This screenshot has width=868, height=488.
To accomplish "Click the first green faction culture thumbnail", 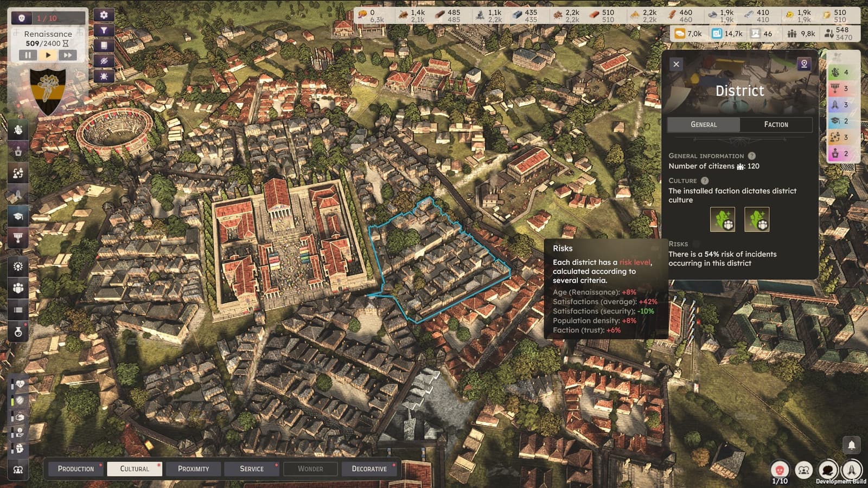I will pyautogui.click(x=723, y=220).
